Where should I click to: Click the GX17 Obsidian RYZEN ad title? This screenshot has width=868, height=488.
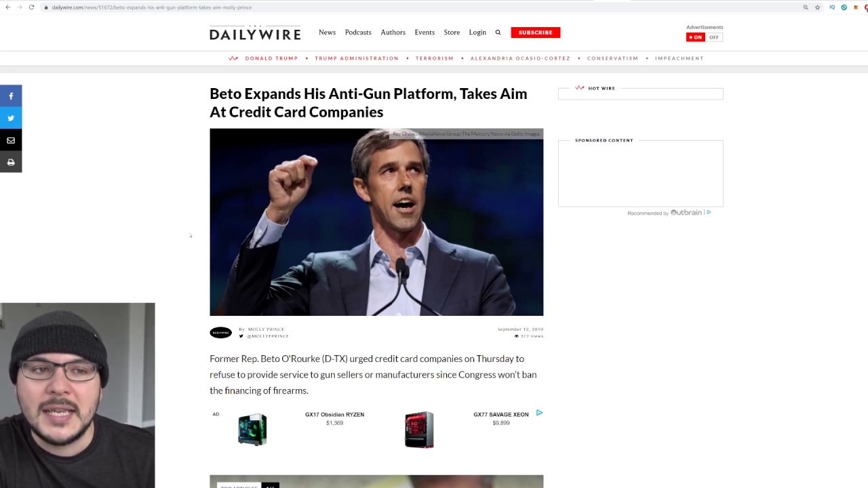(334, 414)
